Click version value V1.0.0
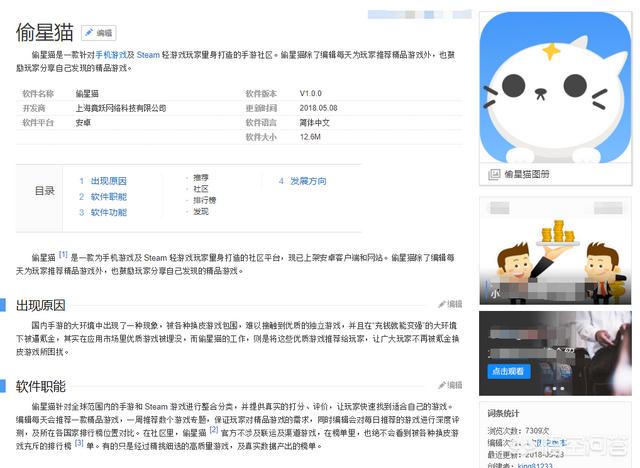The height and width of the screenshot is (468, 640). point(311,93)
